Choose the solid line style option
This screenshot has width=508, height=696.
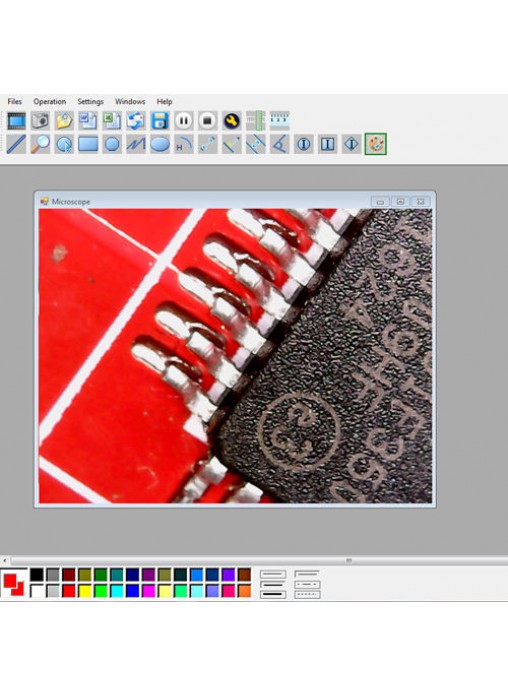[307, 574]
